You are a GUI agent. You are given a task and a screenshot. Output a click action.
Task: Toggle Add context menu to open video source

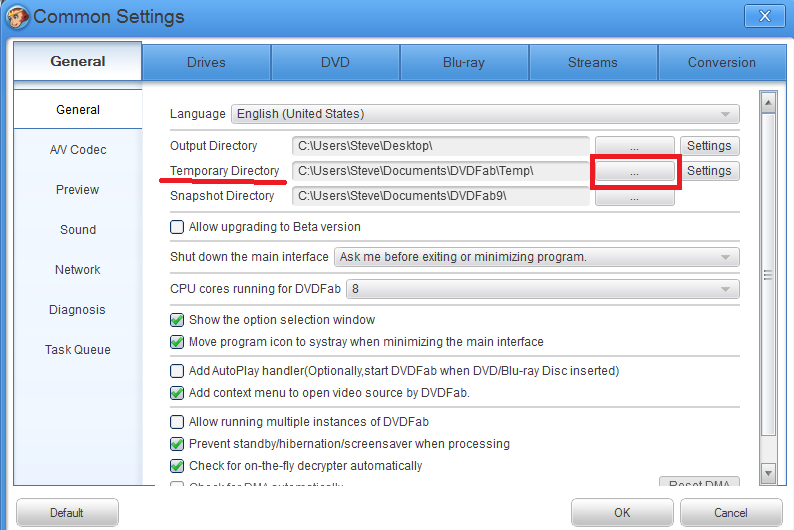(177, 393)
